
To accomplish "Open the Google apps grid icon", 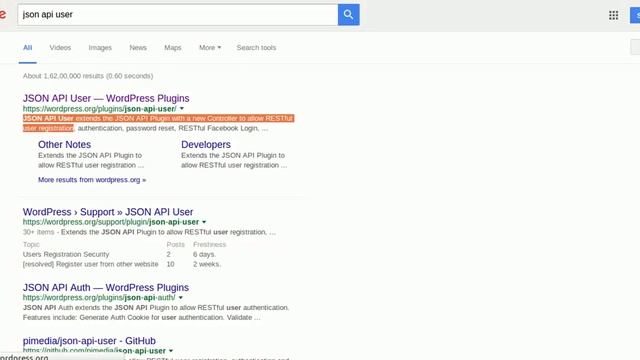I will (x=613, y=16).
